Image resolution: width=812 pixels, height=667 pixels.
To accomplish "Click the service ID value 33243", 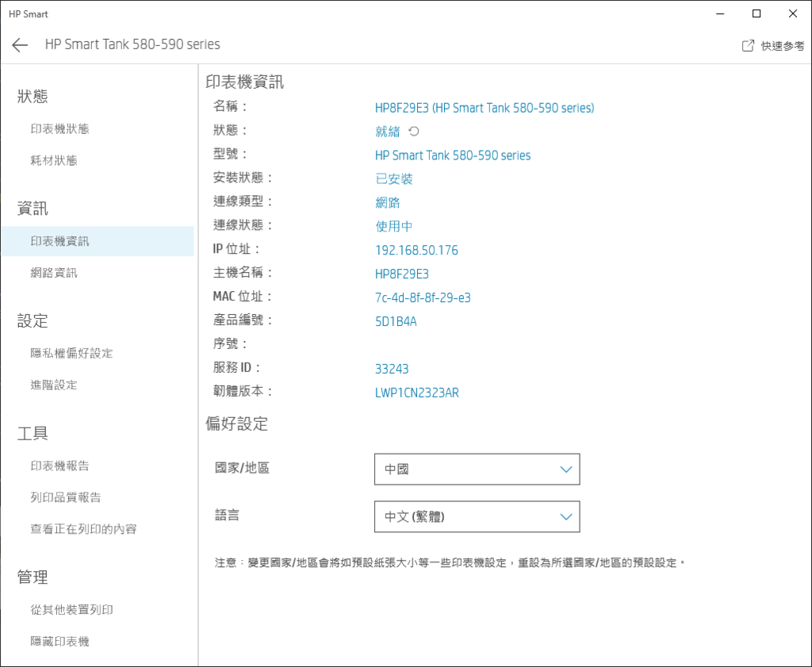I will [392, 369].
